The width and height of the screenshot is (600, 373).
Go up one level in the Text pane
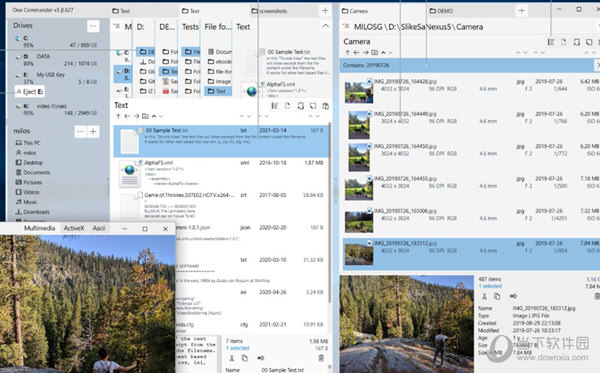[118, 116]
